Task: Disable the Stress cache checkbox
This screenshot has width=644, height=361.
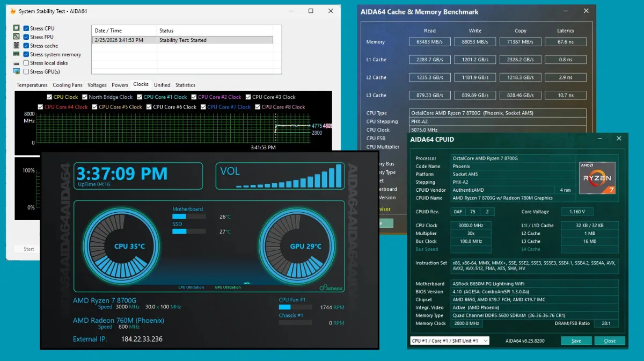Action: 26,46
